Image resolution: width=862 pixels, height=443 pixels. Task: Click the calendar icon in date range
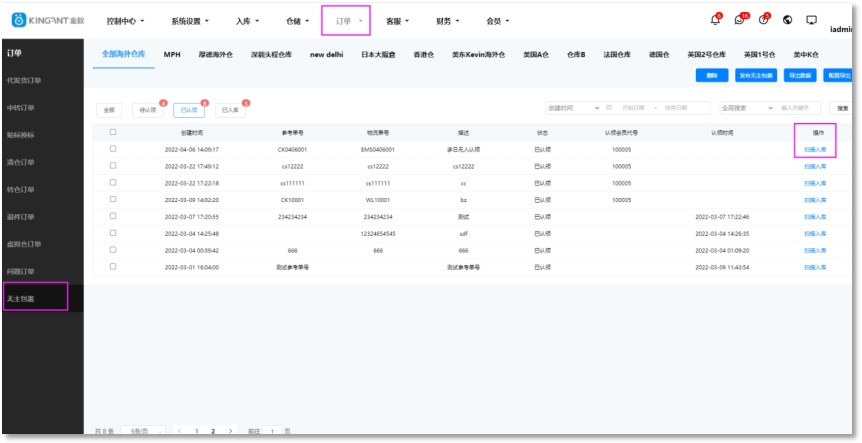609,108
